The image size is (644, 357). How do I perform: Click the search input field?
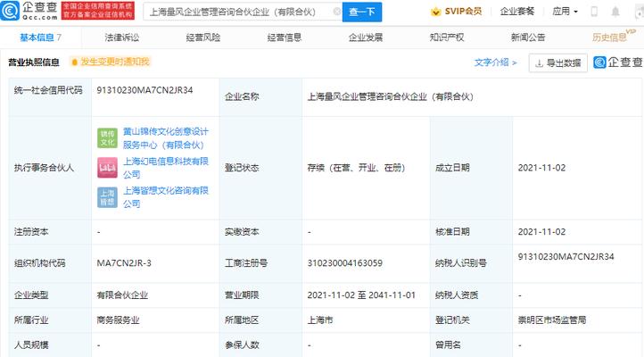243,12
